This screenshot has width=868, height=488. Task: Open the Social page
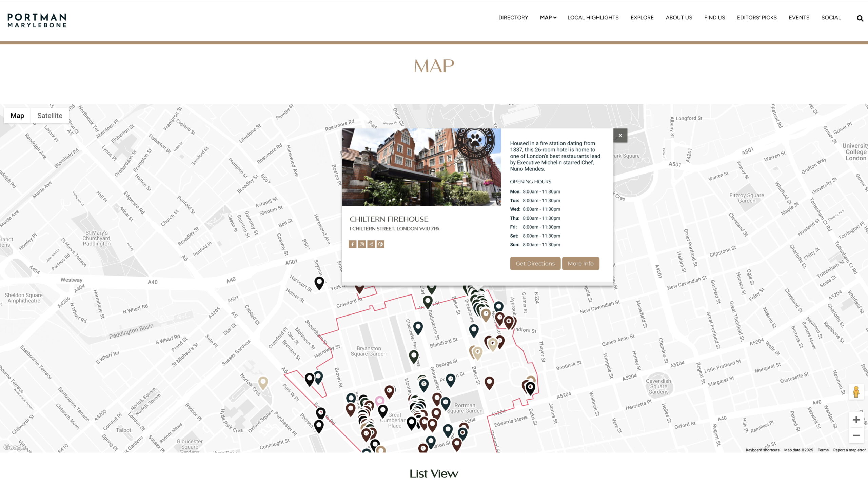click(831, 18)
